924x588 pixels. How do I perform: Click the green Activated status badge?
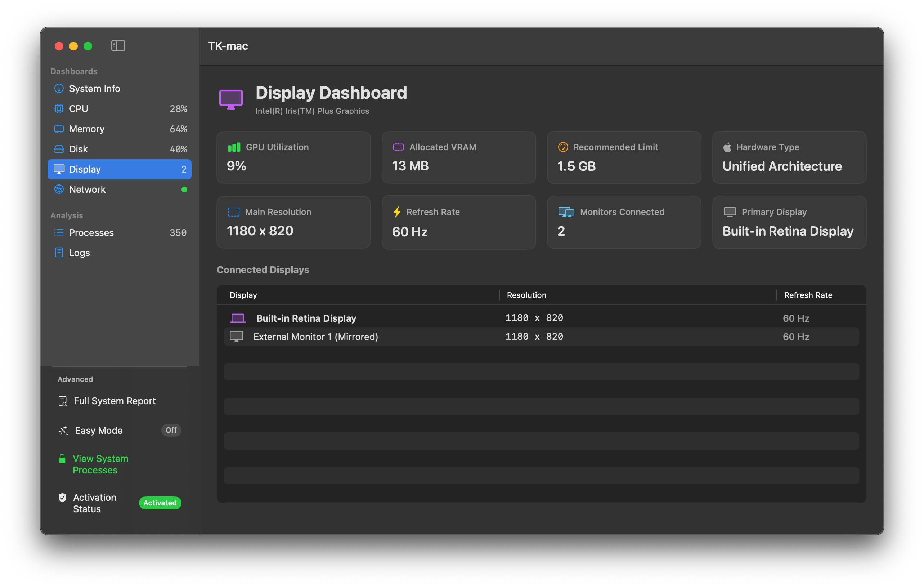160,503
